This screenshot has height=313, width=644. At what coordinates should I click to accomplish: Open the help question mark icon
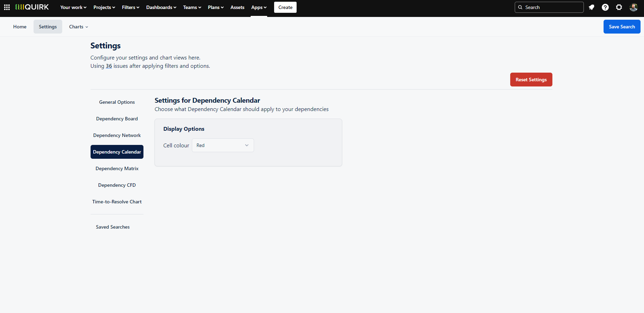pyautogui.click(x=605, y=7)
